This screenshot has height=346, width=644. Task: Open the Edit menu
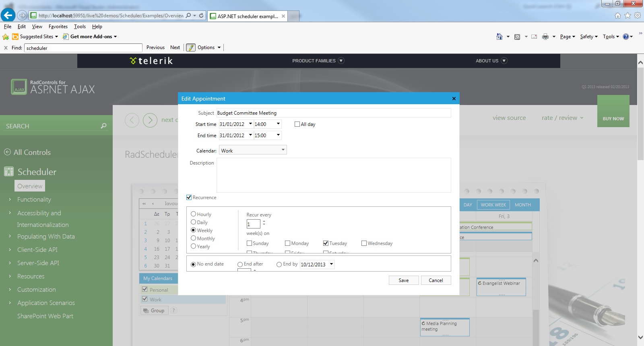tap(22, 27)
